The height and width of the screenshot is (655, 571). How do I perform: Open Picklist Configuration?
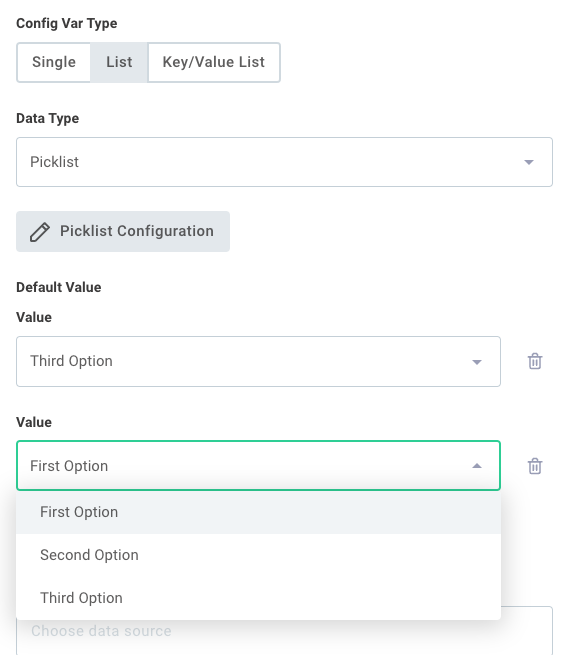(123, 231)
